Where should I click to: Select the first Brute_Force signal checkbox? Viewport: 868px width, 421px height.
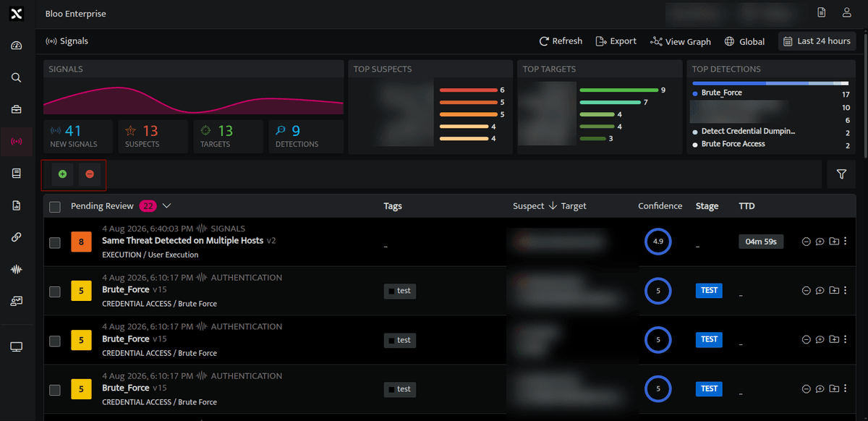pyautogui.click(x=55, y=292)
